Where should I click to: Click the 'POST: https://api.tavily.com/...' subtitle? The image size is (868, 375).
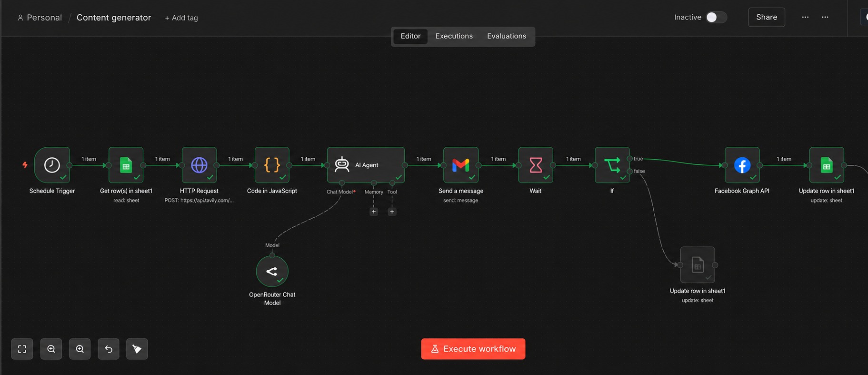[199, 201]
